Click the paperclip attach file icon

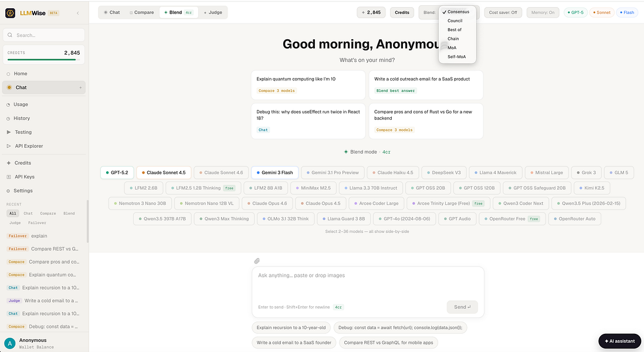(x=257, y=261)
